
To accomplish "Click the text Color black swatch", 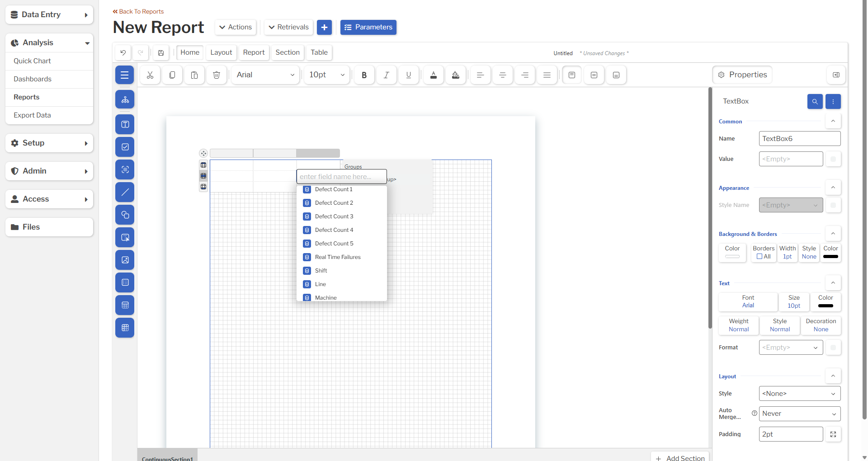I will 825,306.
